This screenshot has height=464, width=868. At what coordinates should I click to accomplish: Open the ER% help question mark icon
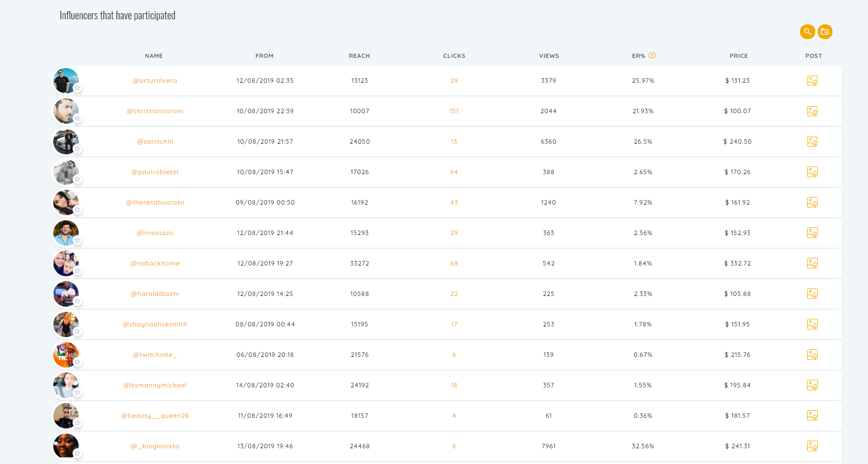[652, 55]
